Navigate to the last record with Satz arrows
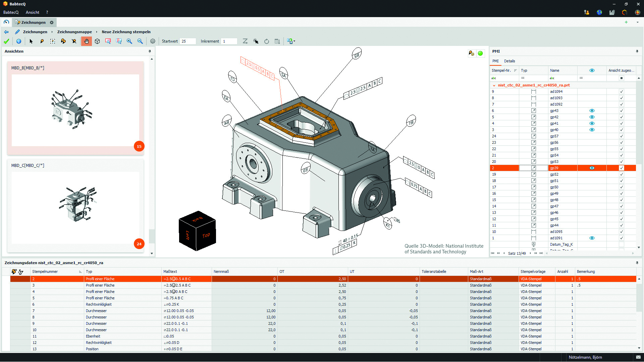 click(x=541, y=253)
